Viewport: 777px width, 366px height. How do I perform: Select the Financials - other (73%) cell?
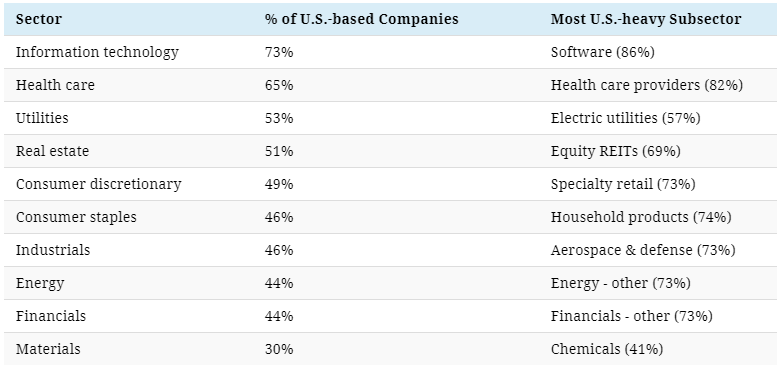pos(631,316)
